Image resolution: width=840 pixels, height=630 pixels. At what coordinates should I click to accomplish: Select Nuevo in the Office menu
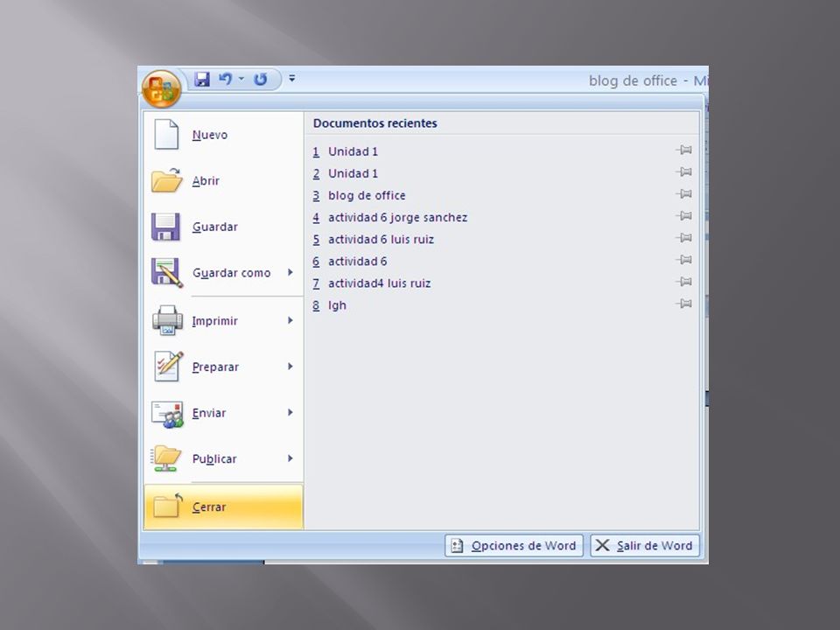click(x=223, y=135)
